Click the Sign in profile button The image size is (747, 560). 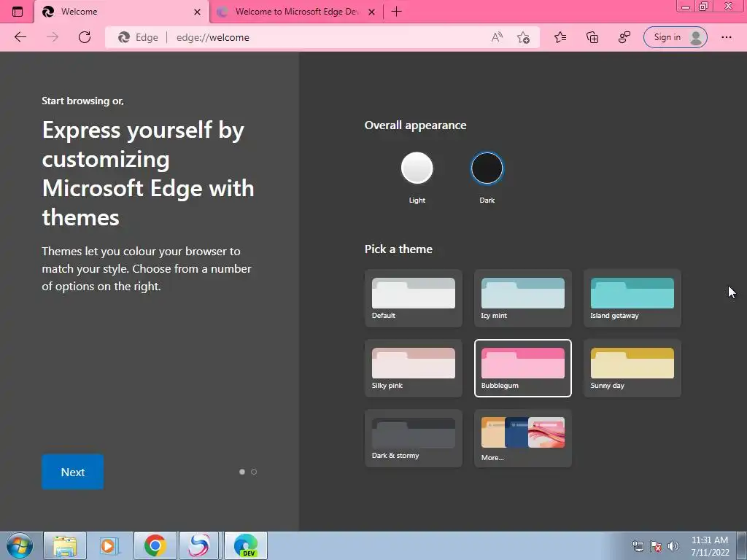point(675,37)
